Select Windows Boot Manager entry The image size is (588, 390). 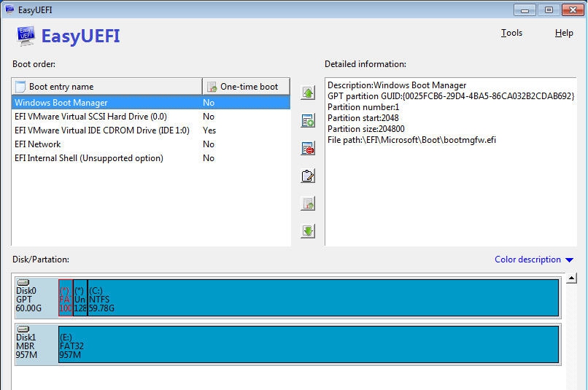[x=151, y=103]
